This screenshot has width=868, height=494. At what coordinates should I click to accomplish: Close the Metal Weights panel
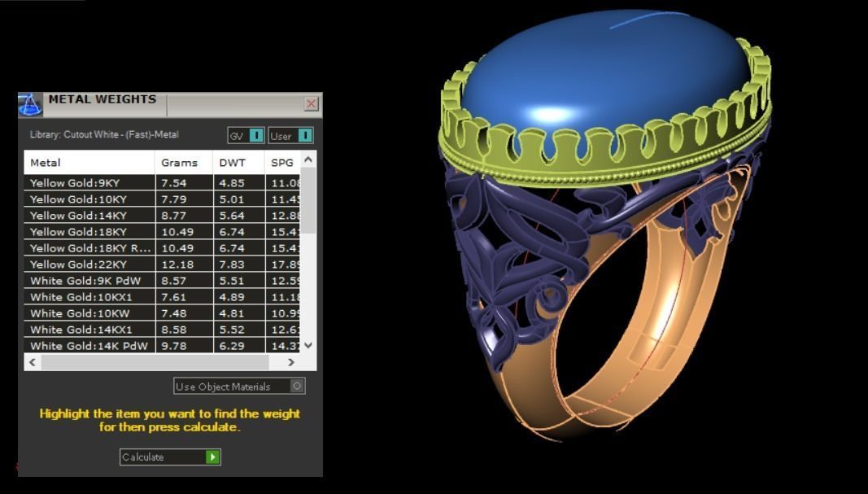click(x=312, y=103)
